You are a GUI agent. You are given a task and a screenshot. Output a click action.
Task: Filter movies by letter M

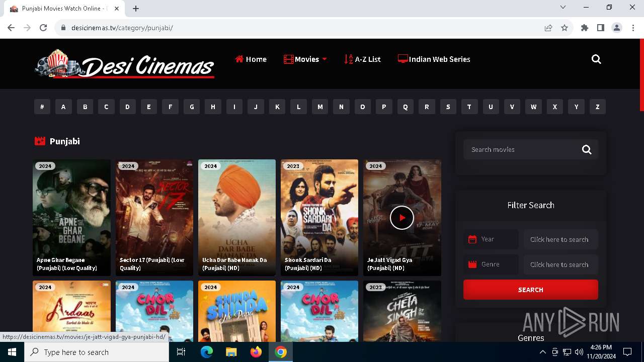[320, 107]
